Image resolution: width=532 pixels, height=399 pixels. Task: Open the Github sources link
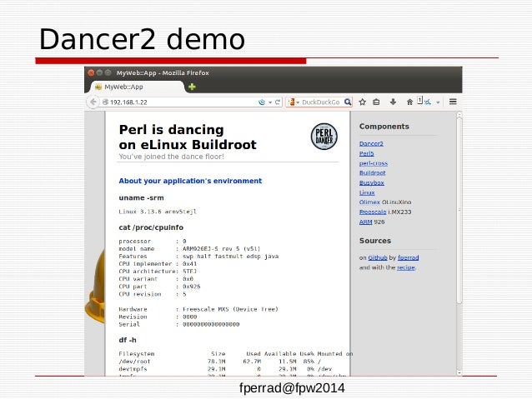pyautogui.click(x=377, y=257)
